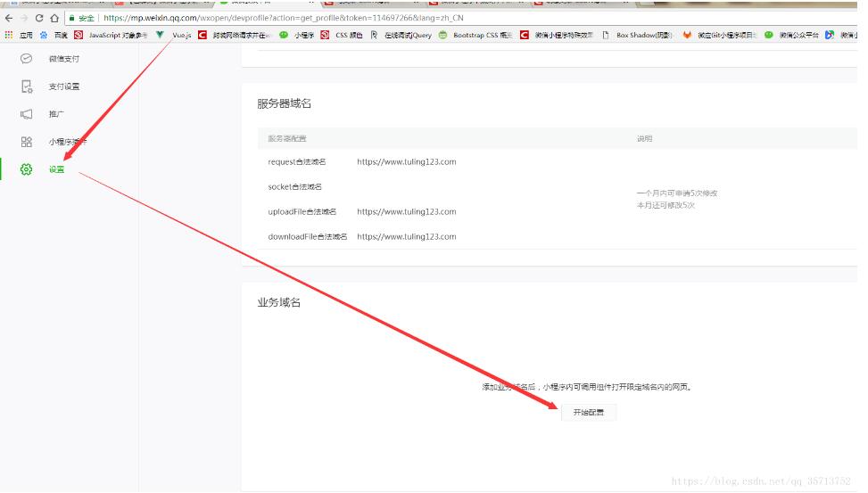Open the 应用 apps grid bookmark
This screenshot has height=493, width=868.
[x=19, y=35]
